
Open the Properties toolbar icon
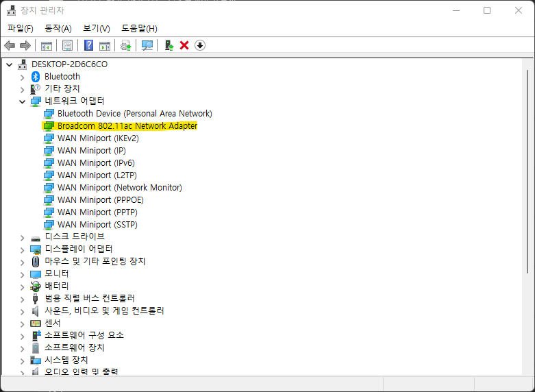68,45
